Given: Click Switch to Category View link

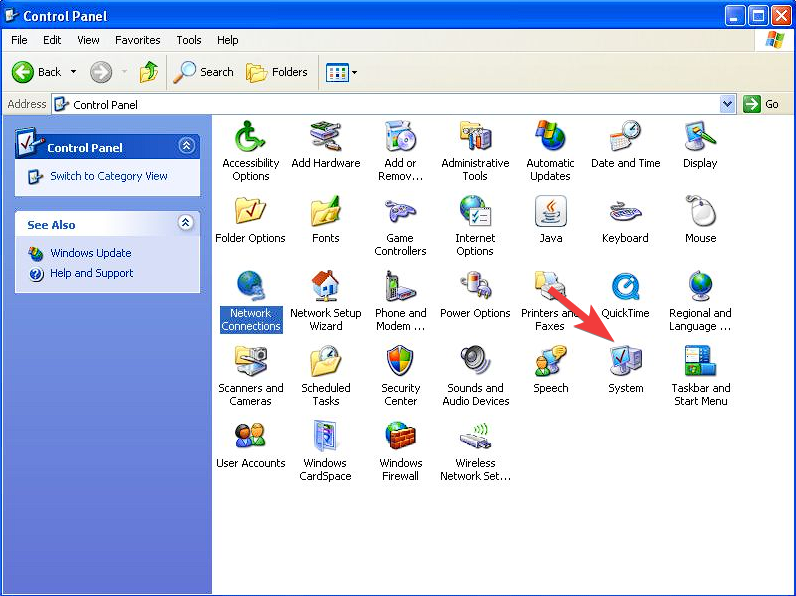Looking at the screenshot, I should click(109, 176).
